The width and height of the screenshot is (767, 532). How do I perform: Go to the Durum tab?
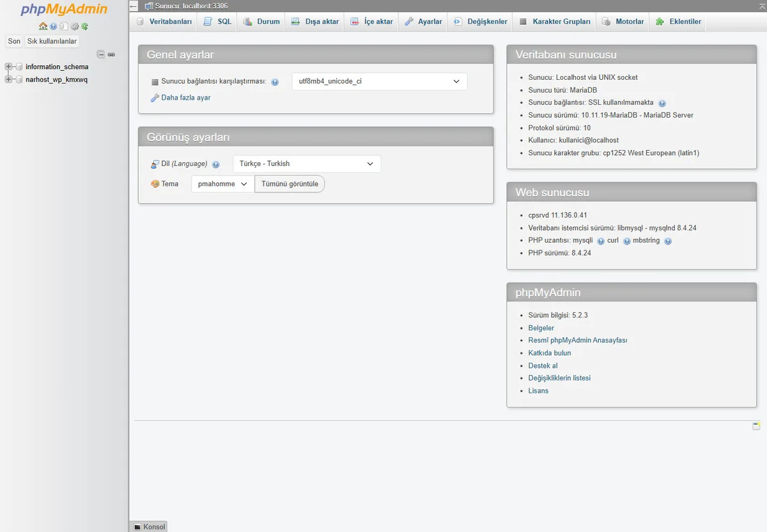click(261, 22)
